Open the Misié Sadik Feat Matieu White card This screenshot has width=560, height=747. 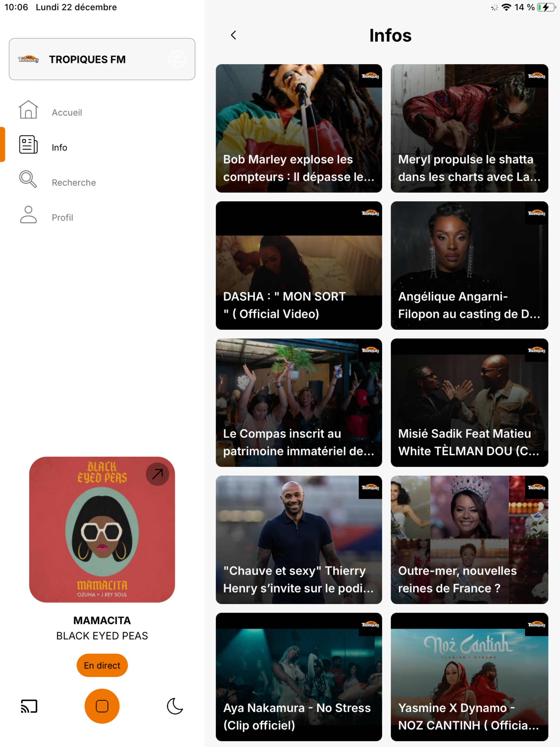click(x=470, y=403)
